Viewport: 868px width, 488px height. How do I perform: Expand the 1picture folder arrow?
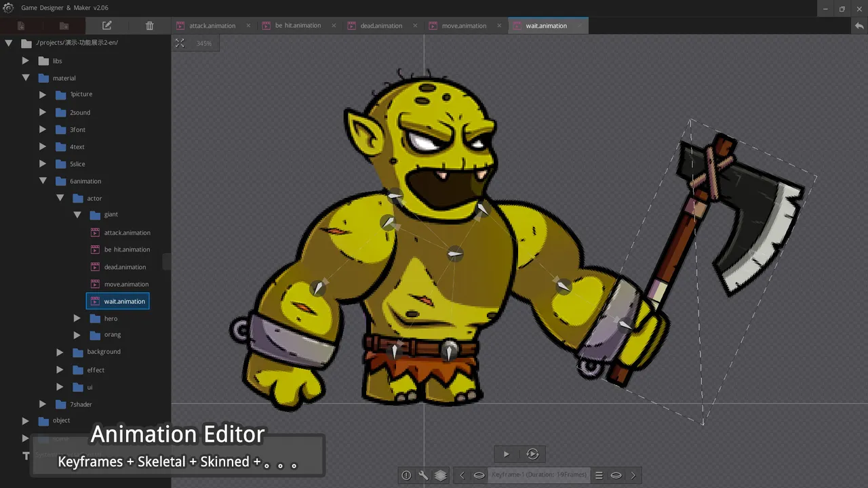[x=43, y=94]
